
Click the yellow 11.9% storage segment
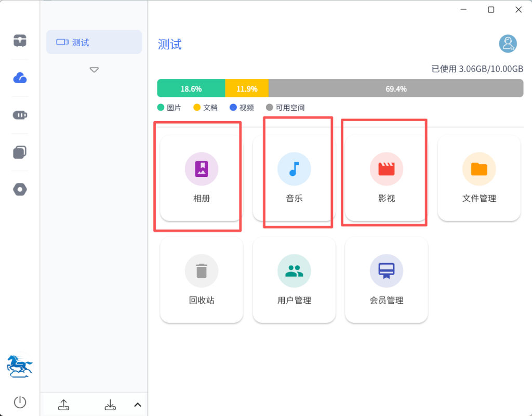(247, 88)
